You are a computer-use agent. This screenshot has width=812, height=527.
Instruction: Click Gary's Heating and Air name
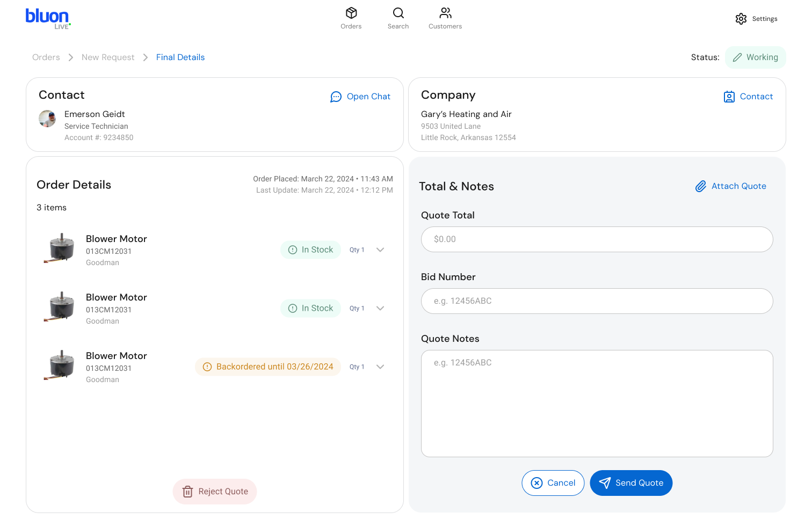(x=466, y=114)
